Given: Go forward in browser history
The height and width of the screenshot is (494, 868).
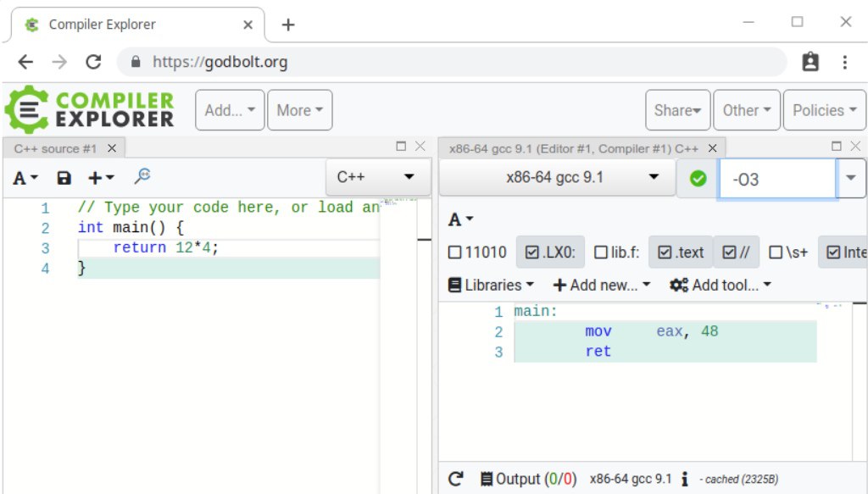Looking at the screenshot, I should click(59, 62).
